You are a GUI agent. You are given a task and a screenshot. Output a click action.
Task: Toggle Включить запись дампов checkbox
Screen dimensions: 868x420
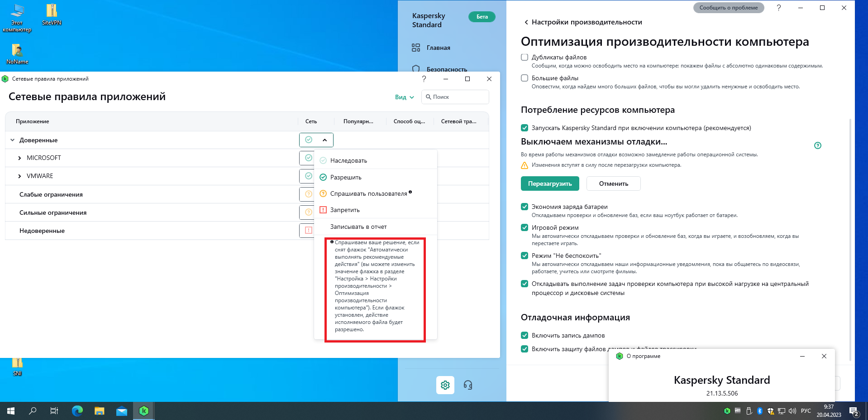click(525, 335)
